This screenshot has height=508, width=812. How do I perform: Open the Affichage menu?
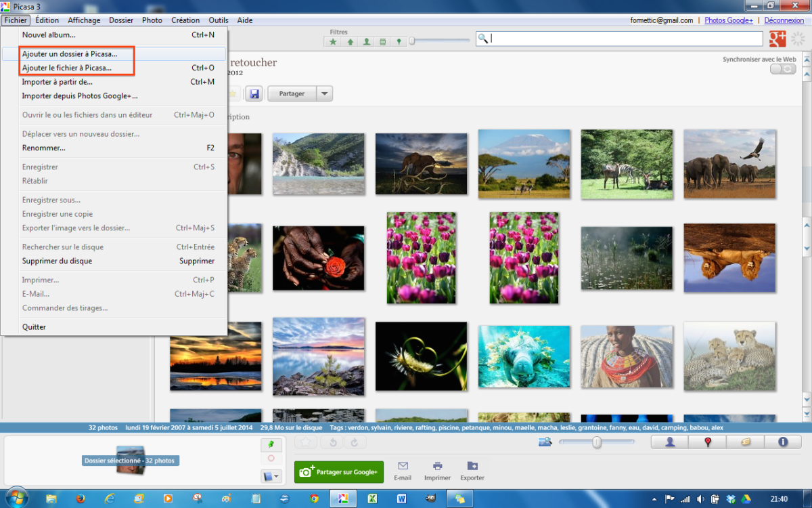point(84,20)
